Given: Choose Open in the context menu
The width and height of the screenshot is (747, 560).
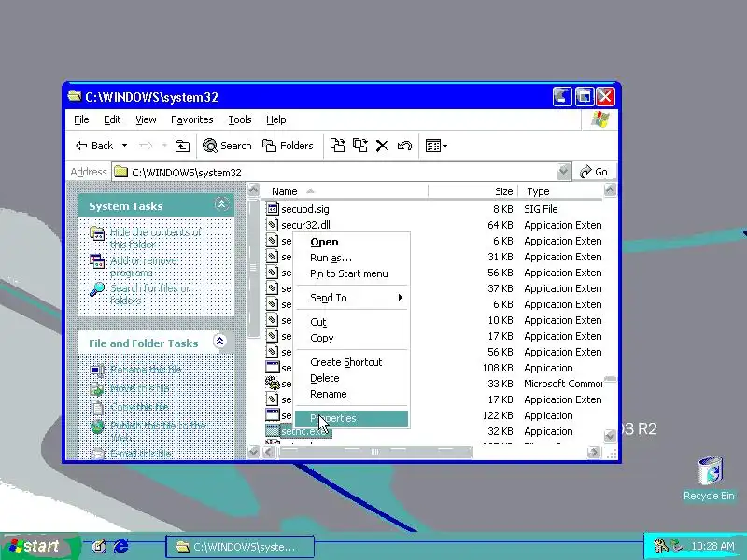Looking at the screenshot, I should tap(352, 242).
